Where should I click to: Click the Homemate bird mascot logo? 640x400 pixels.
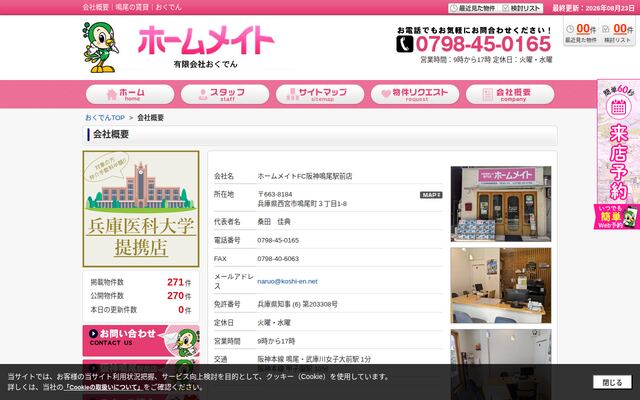click(x=101, y=47)
